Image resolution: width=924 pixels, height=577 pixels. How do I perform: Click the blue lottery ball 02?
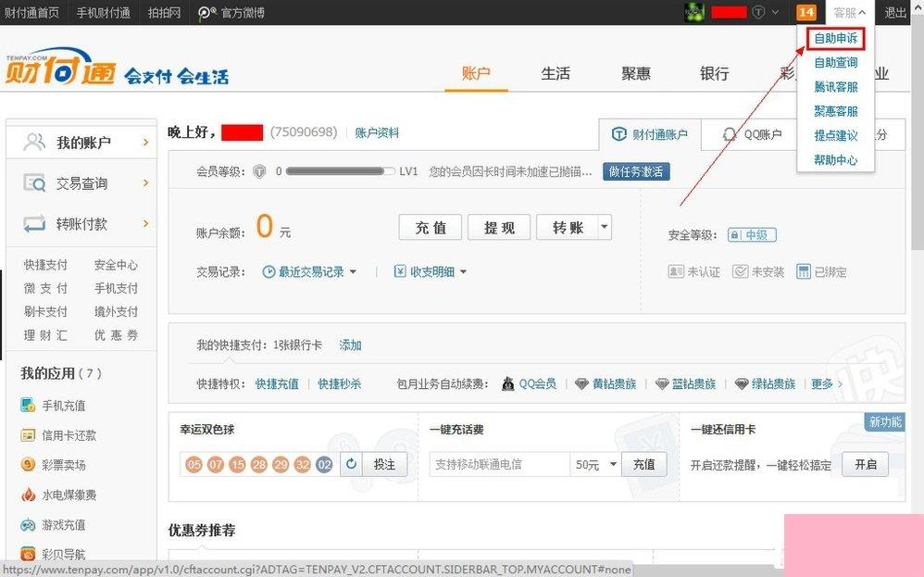click(324, 464)
